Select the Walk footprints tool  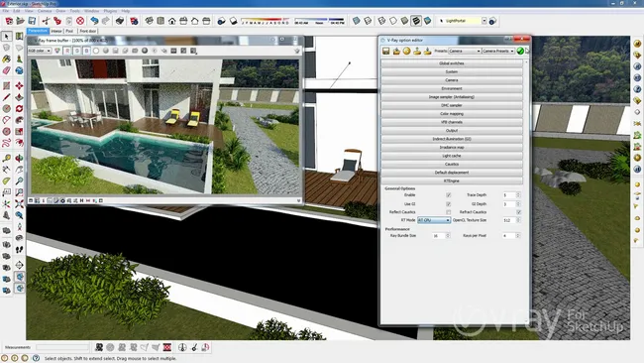[x=19, y=250]
